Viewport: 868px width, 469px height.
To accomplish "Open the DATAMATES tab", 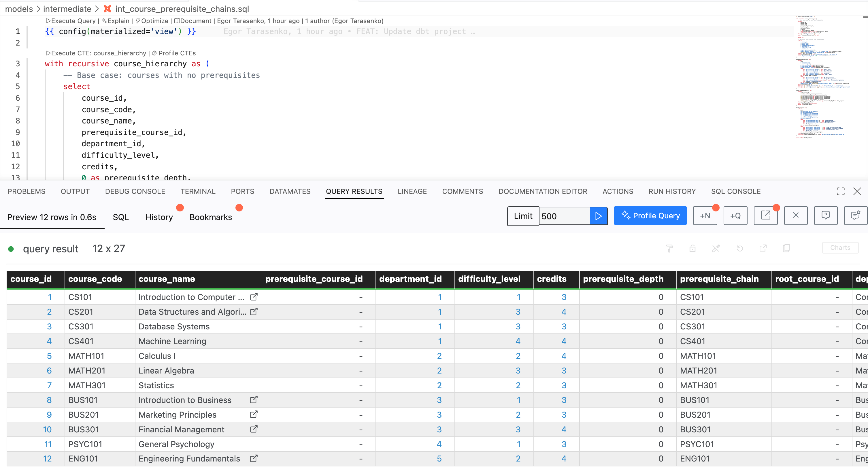I will (x=290, y=192).
